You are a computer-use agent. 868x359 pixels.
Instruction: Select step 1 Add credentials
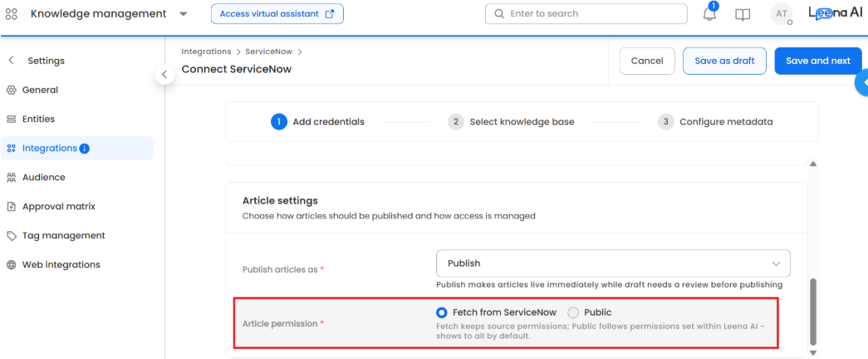click(x=318, y=121)
